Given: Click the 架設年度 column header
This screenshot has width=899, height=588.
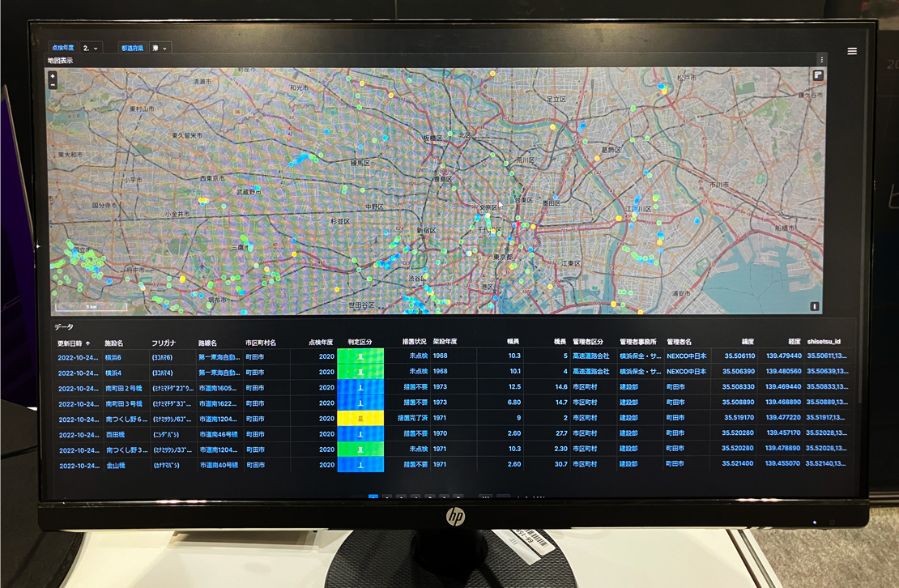Looking at the screenshot, I should [x=445, y=342].
